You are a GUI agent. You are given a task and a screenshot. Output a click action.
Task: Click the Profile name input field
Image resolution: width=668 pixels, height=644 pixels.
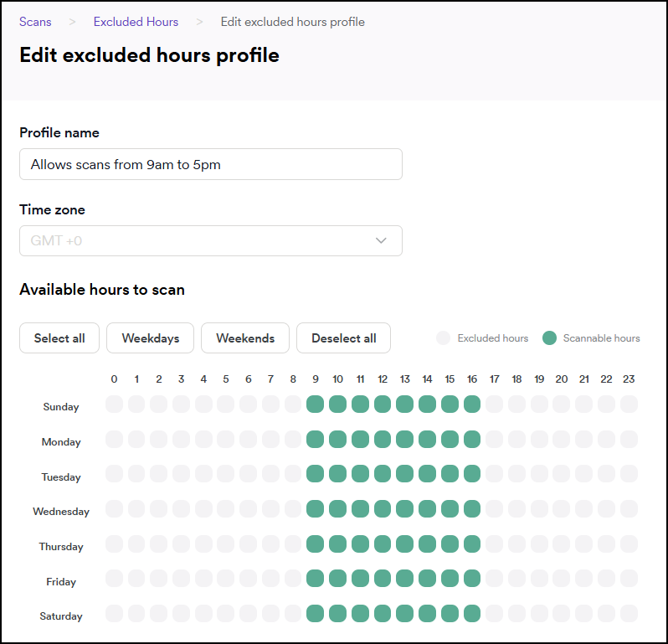pos(211,164)
